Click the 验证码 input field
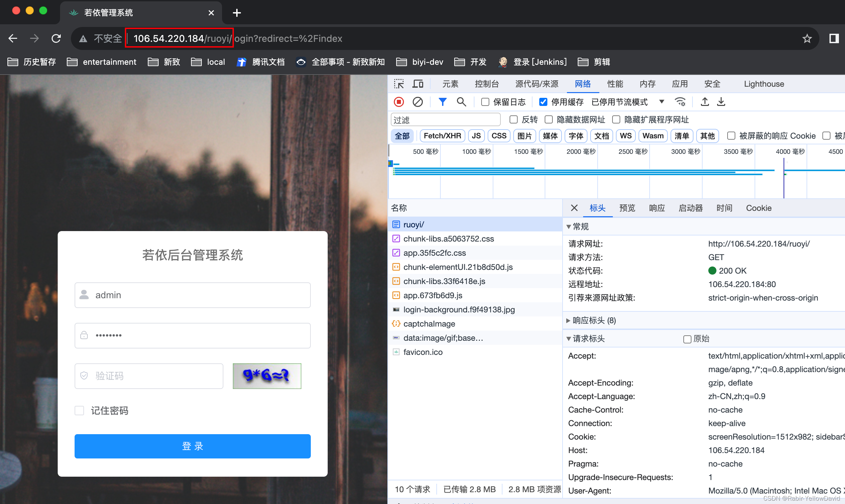The image size is (845, 504). (x=149, y=376)
